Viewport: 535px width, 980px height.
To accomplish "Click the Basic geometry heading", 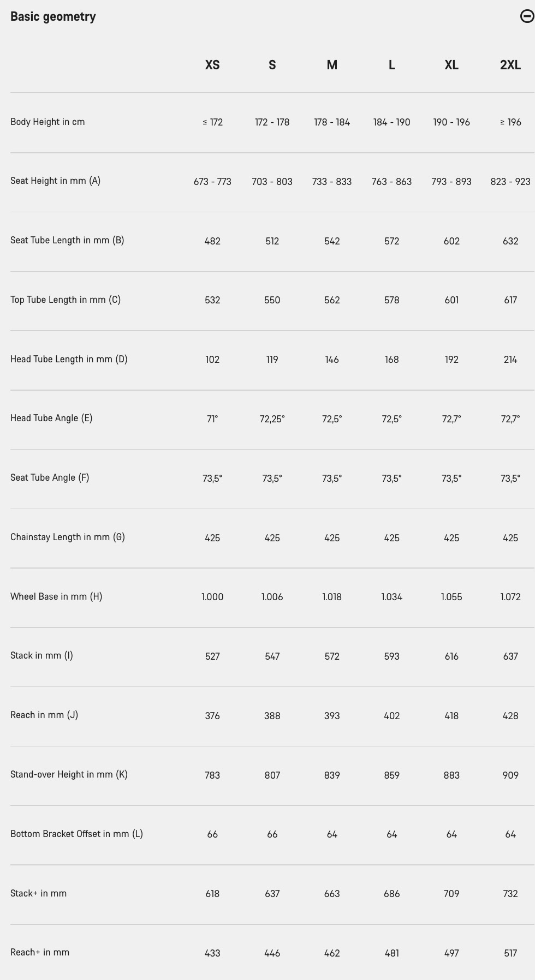I will 53,17.
